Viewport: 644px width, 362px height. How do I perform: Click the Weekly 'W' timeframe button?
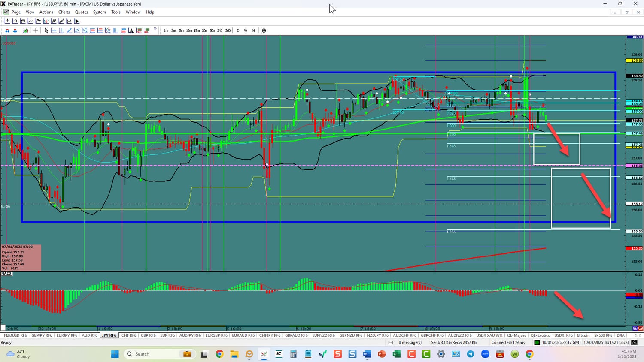(x=246, y=30)
